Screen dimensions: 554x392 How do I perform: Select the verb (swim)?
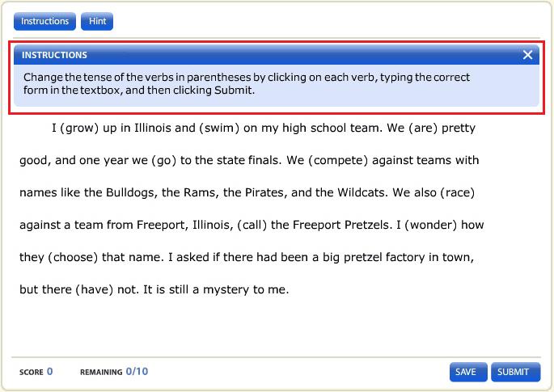218,129
